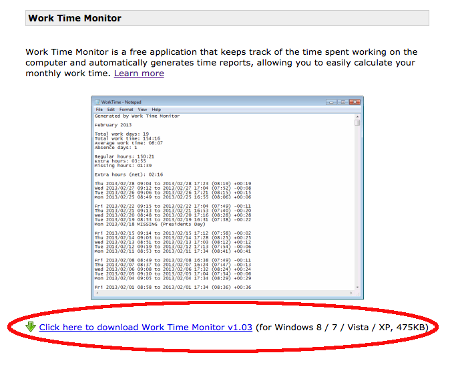Click the text "(for Windows 8 / 7 / Vista / XP, 475KB)"
Image resolution: width=450 pixels, height=369 pixels.
(x=342, y=327)
